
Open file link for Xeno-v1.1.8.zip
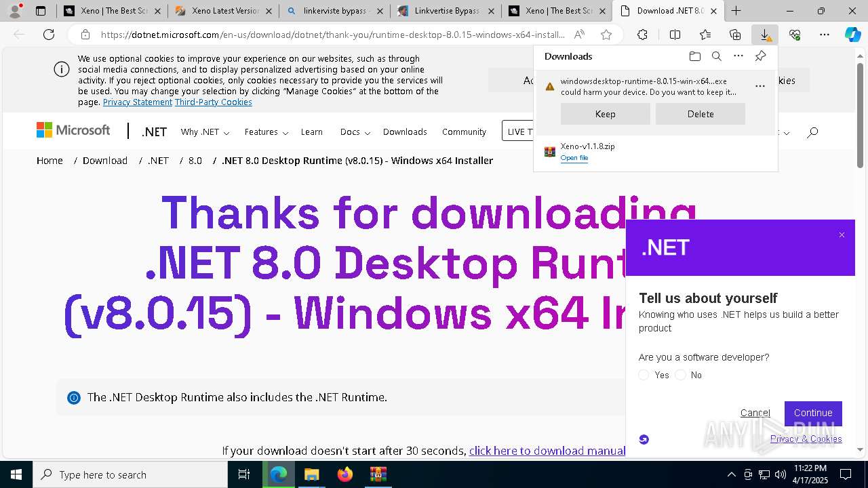pos(574,158)
